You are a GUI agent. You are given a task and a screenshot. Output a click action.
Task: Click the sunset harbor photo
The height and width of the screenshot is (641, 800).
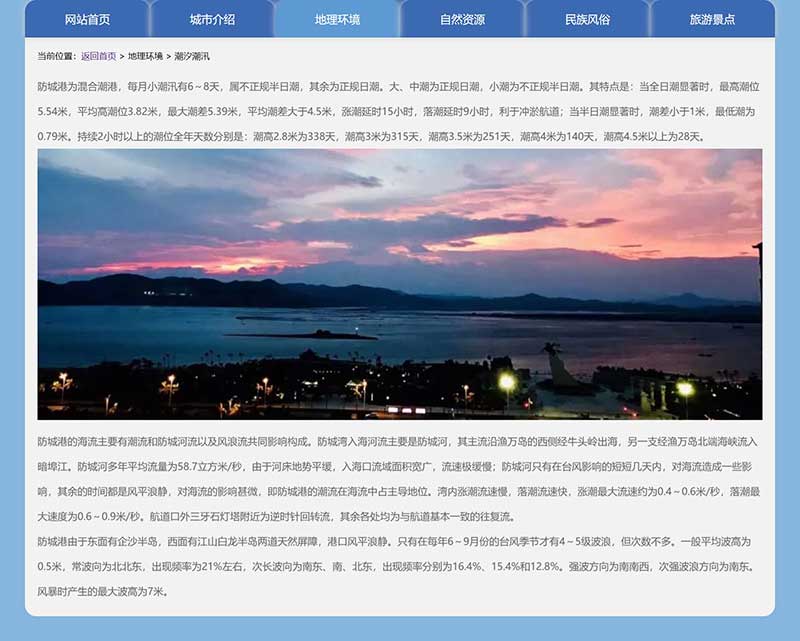400,300
